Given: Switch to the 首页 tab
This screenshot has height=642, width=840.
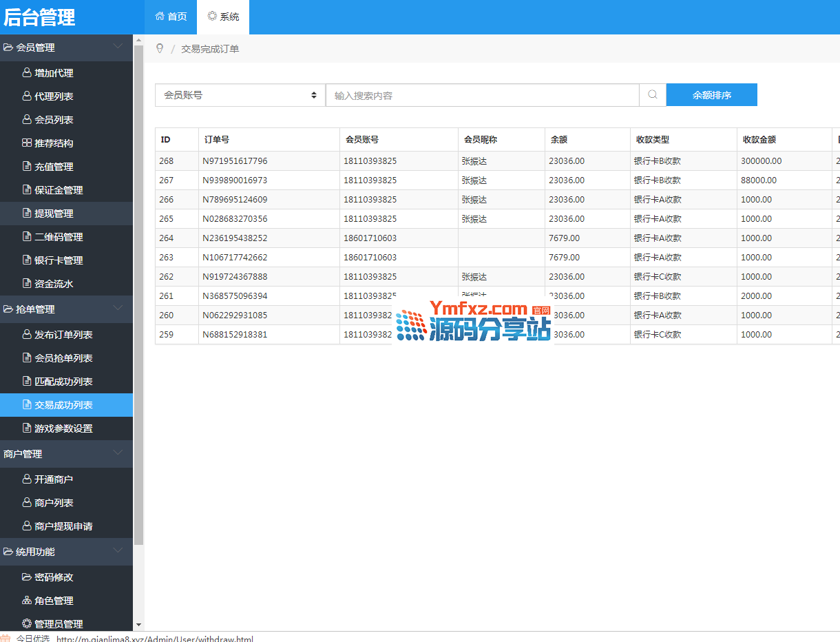Looking at the screenshot, I should pyautogui.click(x=171, y=17).
